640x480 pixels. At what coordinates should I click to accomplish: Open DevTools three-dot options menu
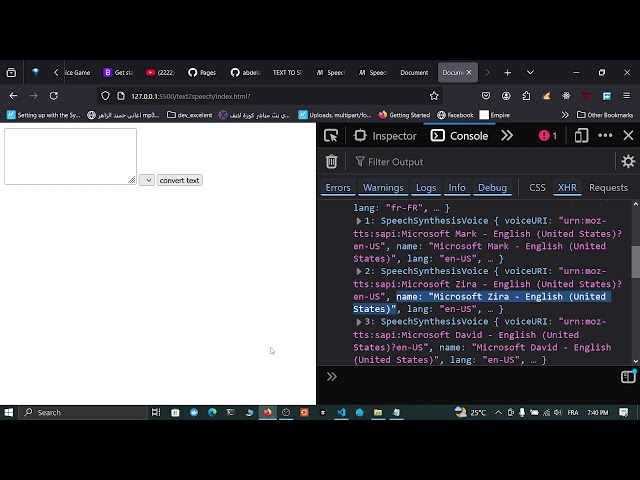click(605, 136)
